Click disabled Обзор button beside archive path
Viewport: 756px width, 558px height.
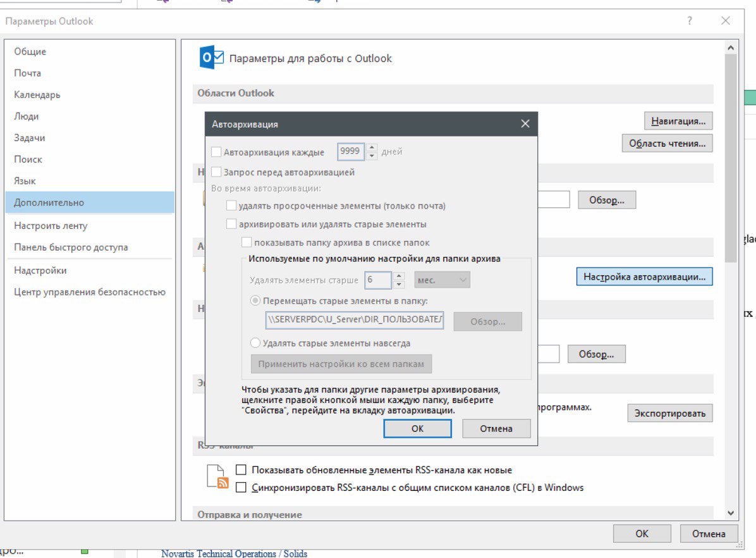[x=487, y=321]
